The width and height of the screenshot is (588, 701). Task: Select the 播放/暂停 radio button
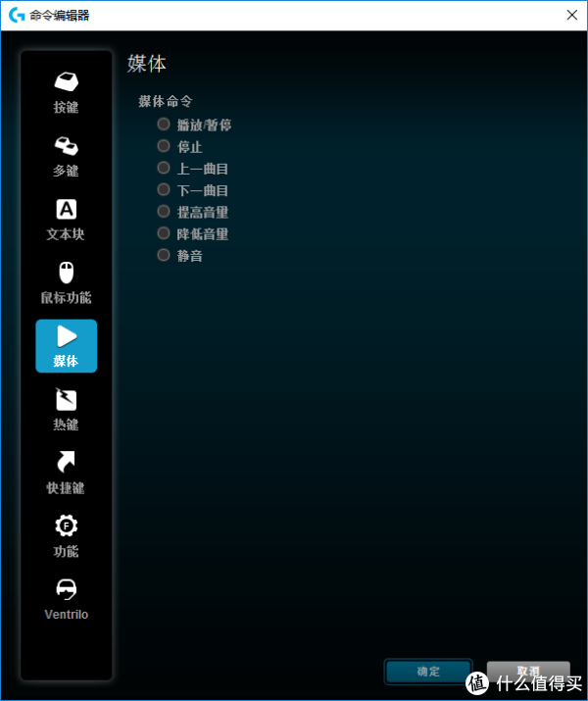coord(164,124)
